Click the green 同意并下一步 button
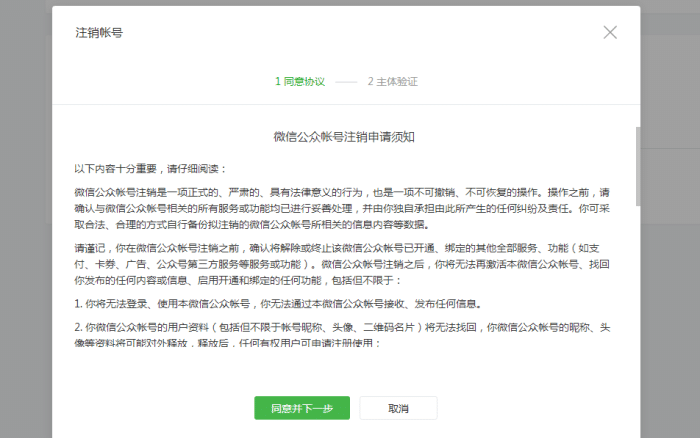 pyautogui.click(x=302, y=408)
